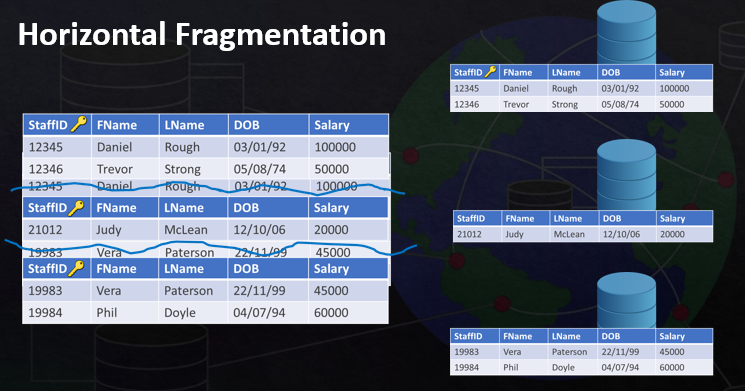745x391 pixels.
Task: Click 'Vera' in the small right-side table
Action: coord(512,352)
